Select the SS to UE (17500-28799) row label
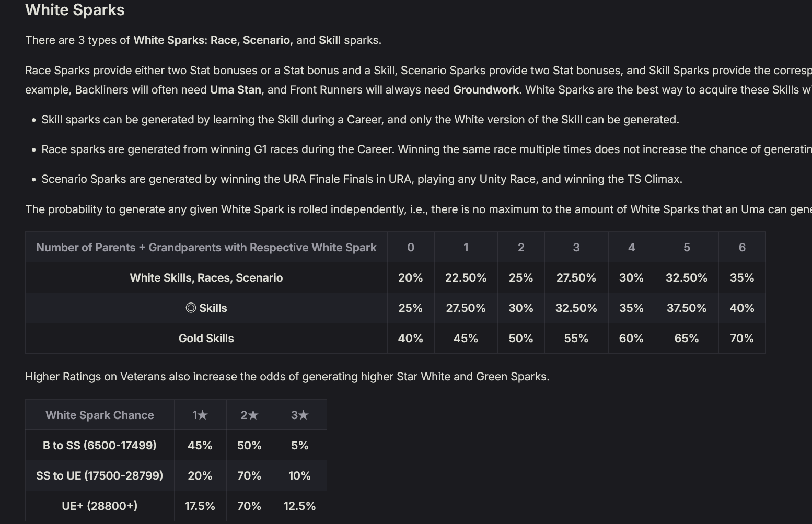This screenshot has height=524, width=812. 100,475
